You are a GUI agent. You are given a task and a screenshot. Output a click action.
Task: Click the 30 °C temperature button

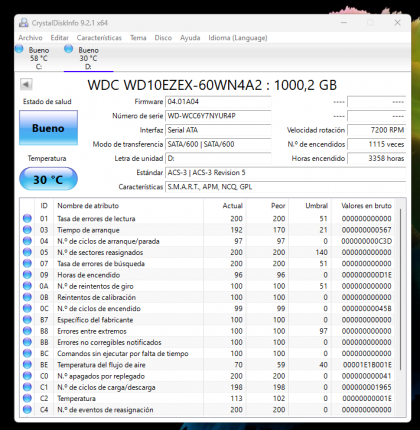pos(48,179)
